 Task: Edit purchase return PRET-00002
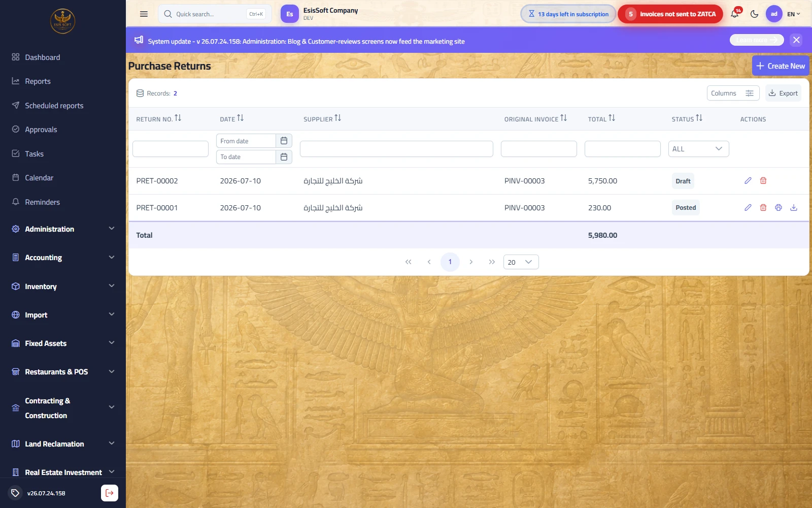tap(748, 181)
